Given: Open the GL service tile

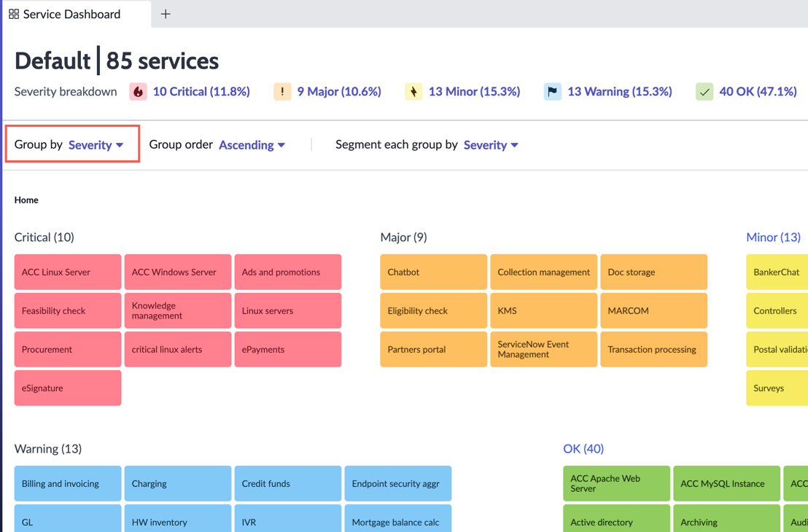Looking at the screenshot, I should coord(68,519).
